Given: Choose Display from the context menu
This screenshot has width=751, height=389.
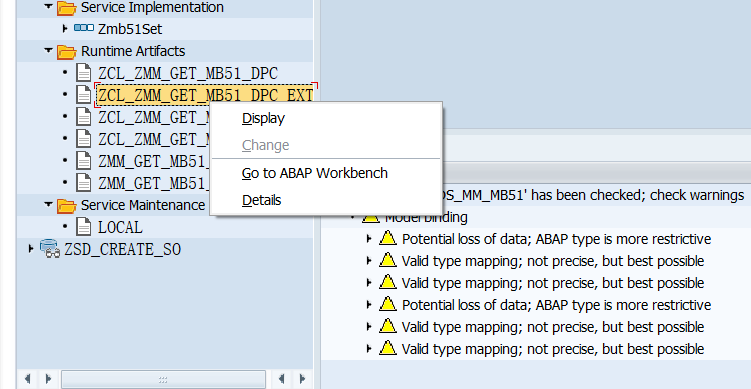Looking at the screenshot, I should [263, 118].
